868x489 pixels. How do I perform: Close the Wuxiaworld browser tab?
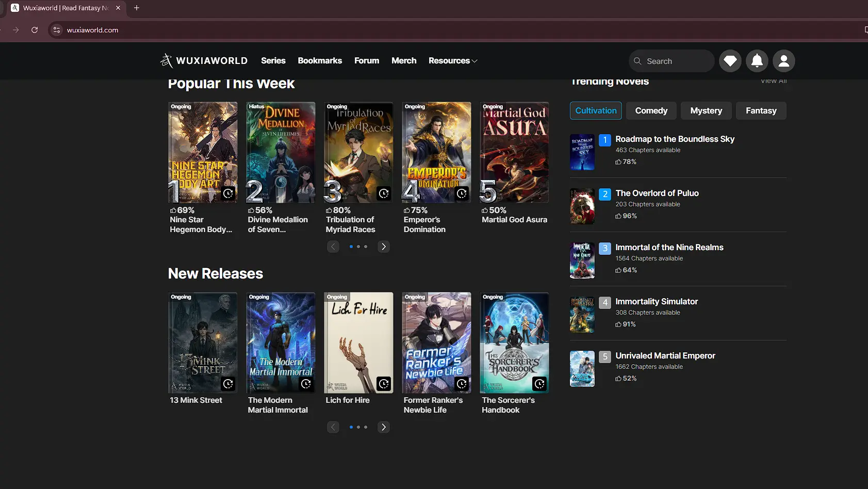coord(118,8)
